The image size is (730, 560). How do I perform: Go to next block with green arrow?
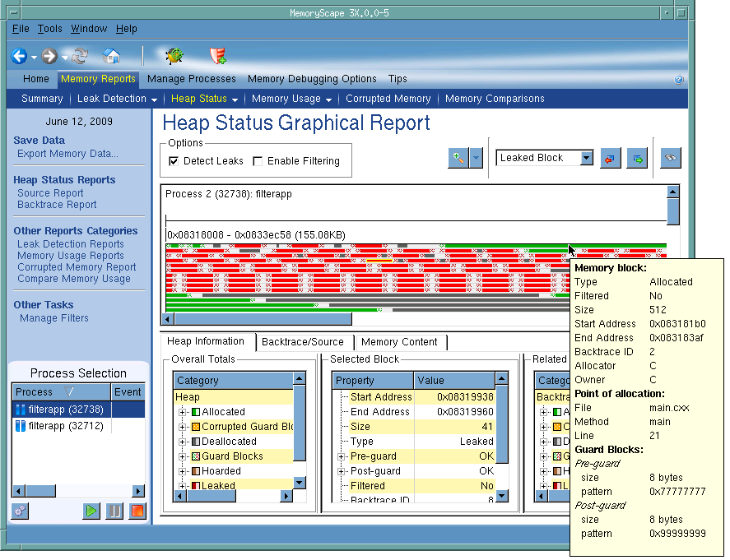tap(637, 158)
